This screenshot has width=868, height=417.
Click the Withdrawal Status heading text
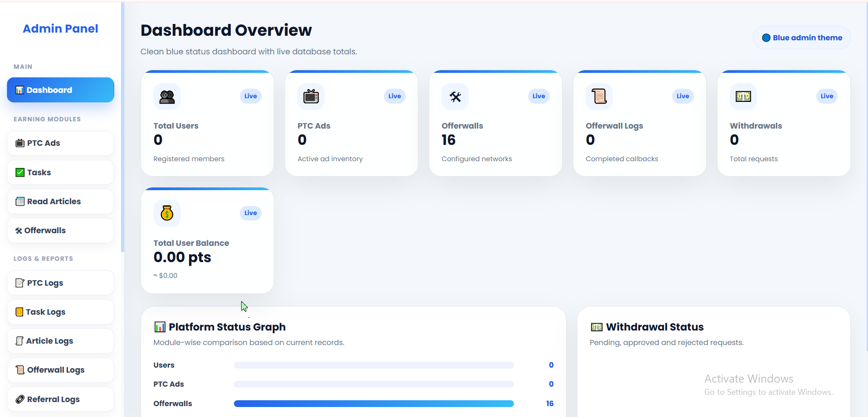(x=655, y=327)
